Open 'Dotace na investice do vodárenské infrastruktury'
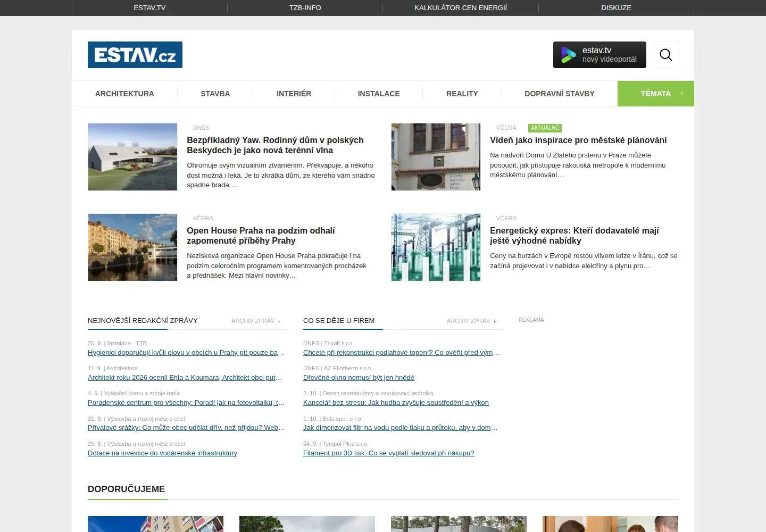This screenshot has width=766, height=532. tap(162, 453)
